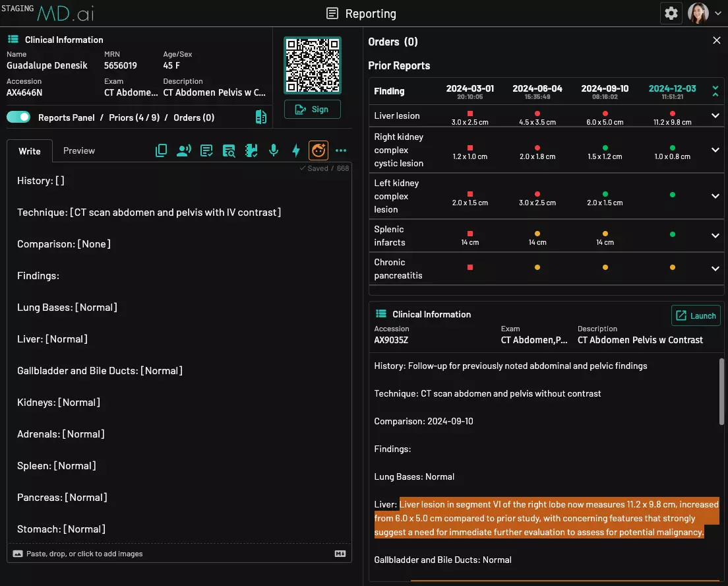Toggle the Reports Panel switch off
Image resolution: width=728 pixels, height=586 pixels.
20,116
